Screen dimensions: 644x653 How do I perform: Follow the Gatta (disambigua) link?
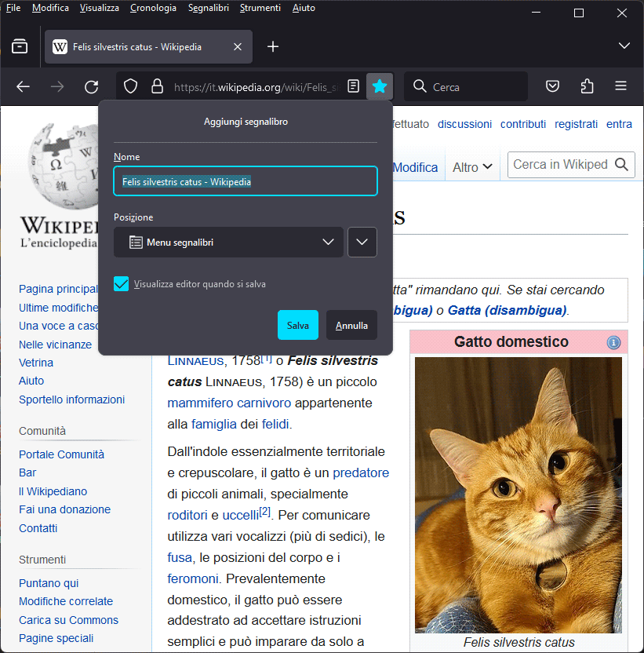[x=507, y=310]
